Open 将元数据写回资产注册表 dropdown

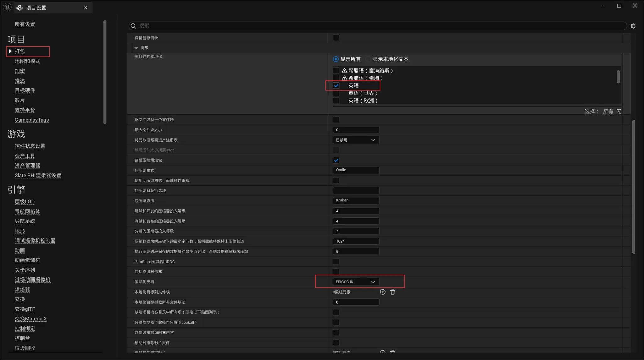click(356, 140)
